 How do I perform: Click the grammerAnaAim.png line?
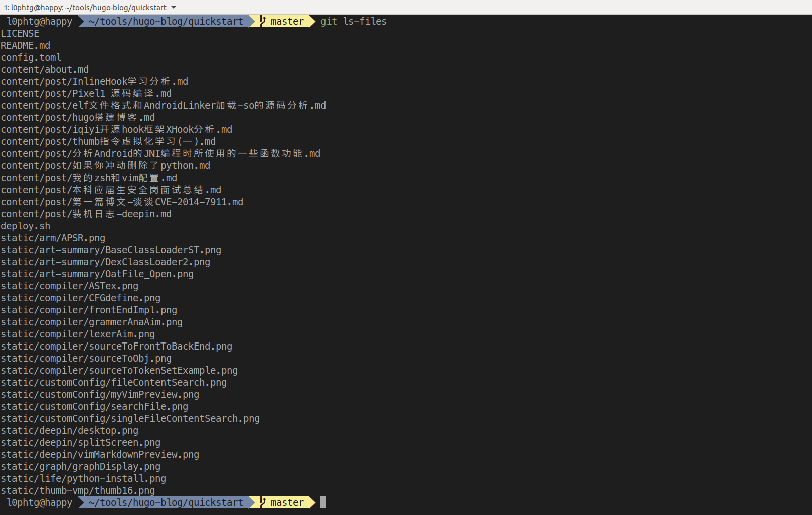click(92, 322)
